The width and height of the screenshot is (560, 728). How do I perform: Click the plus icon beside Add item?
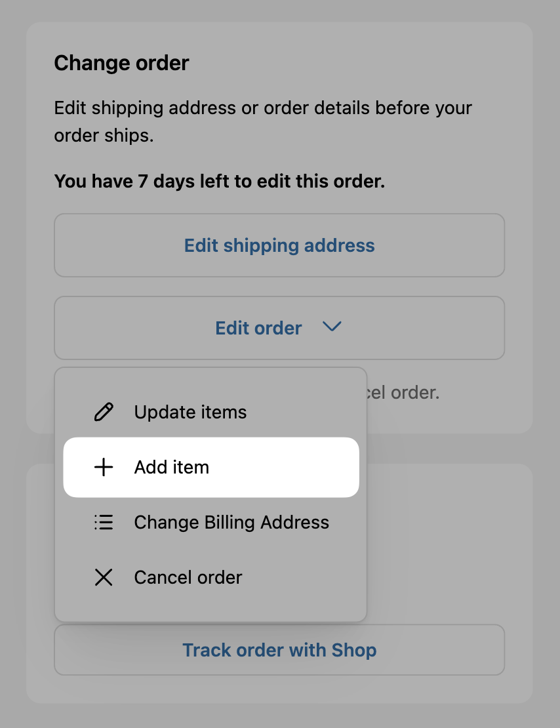(104, 467)
